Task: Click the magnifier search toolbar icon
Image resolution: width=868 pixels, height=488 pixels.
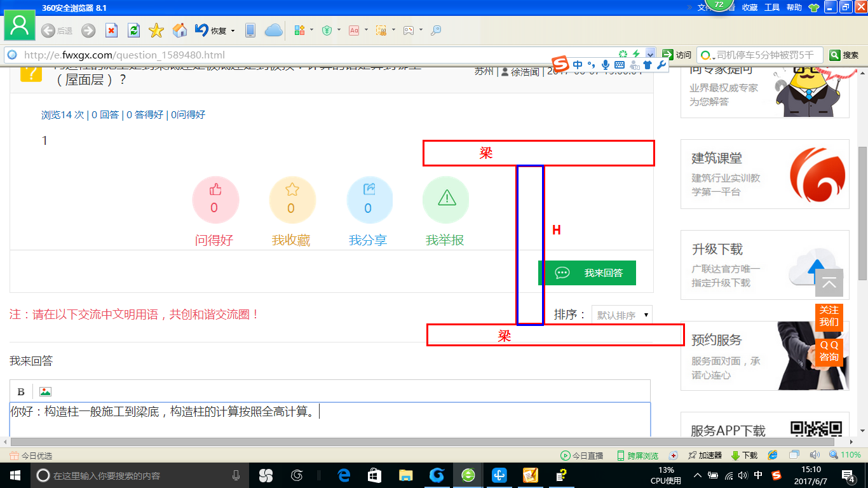Action: tap(436, 30)
